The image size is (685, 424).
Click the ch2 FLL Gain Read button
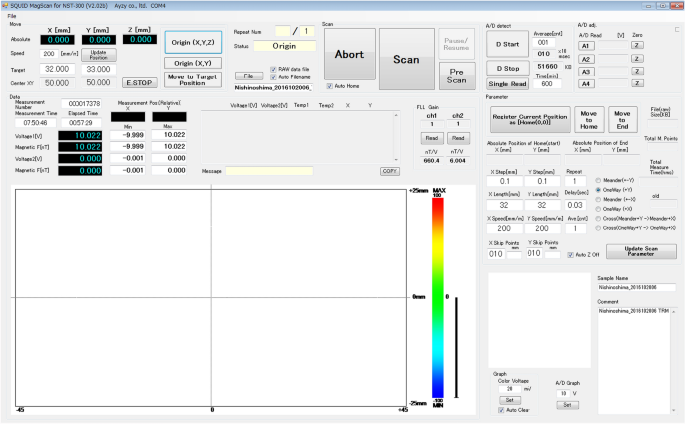coord(458,138)
